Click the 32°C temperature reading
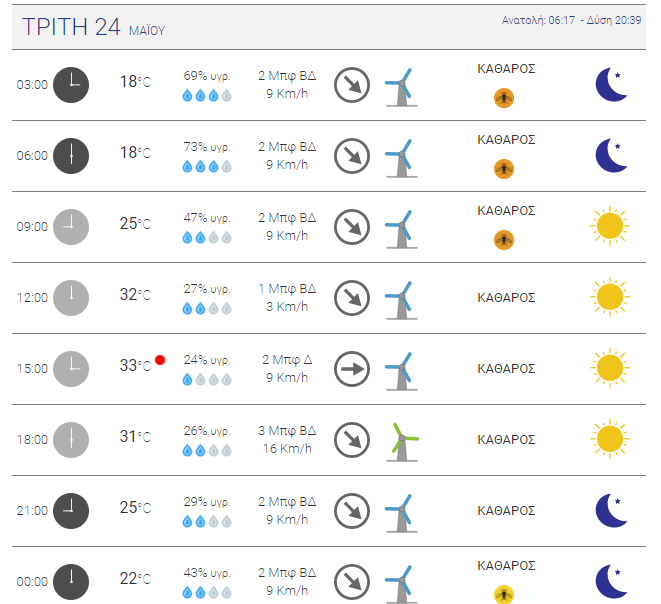This screenshot has width=661, height=604. pyautogui.click(x=135, y=295)
